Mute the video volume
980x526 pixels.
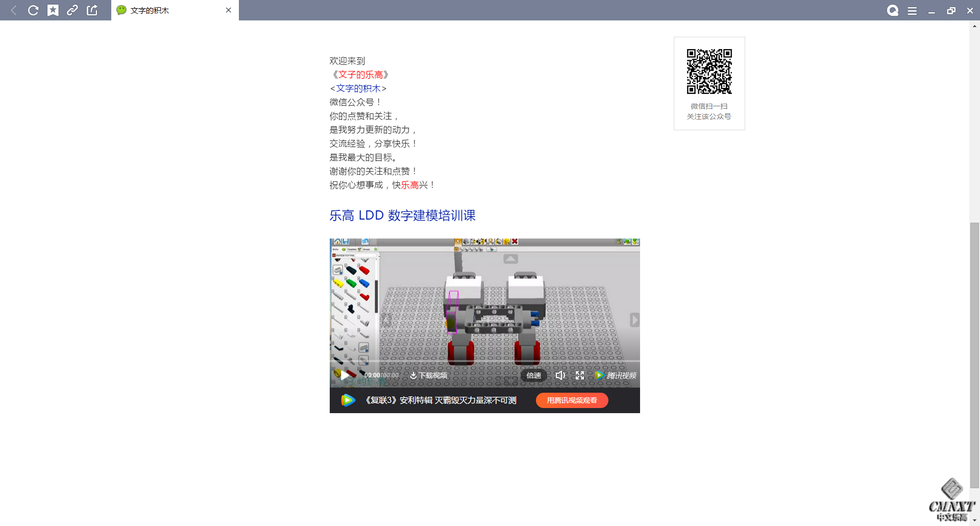pos(560,375)
